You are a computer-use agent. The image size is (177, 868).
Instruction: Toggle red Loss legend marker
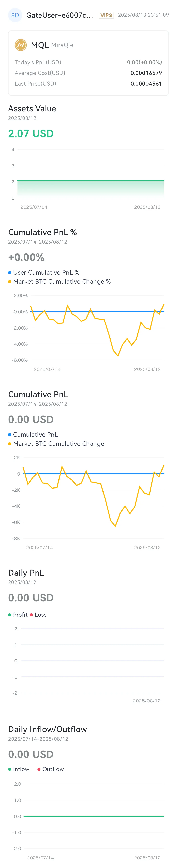pos(31,615)
